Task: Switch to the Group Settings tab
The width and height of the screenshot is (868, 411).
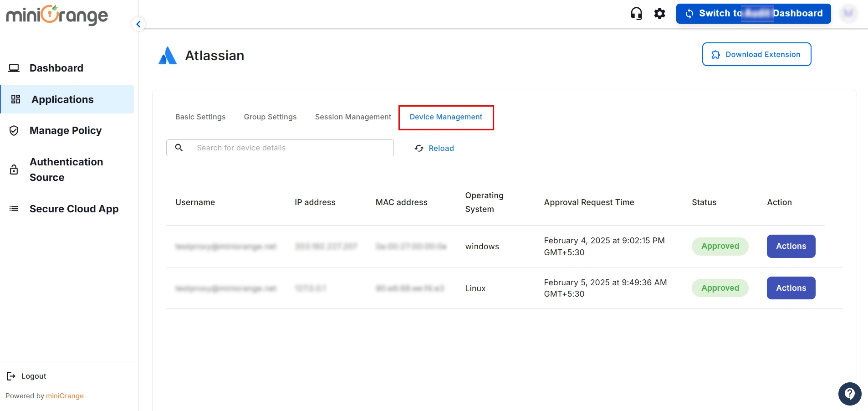Action: (270, 117)
